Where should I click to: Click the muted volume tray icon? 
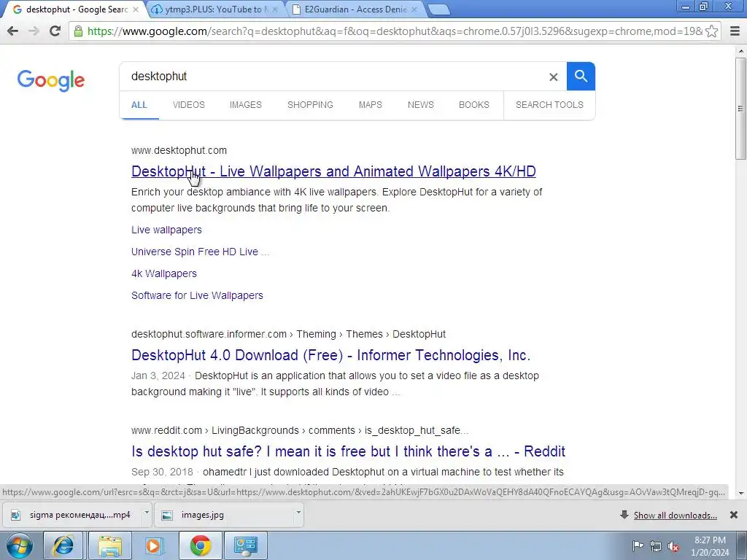pos(673,547)
